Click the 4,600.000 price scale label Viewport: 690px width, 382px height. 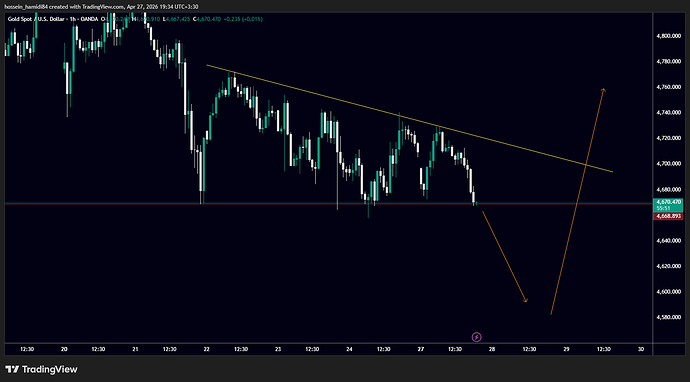coord(670,292)
